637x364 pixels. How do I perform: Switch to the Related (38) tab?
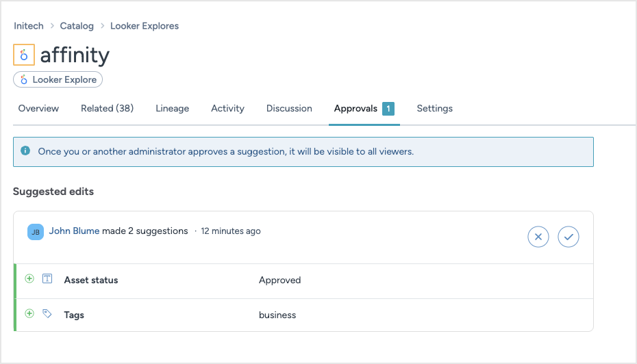click(x=108, y=108)
